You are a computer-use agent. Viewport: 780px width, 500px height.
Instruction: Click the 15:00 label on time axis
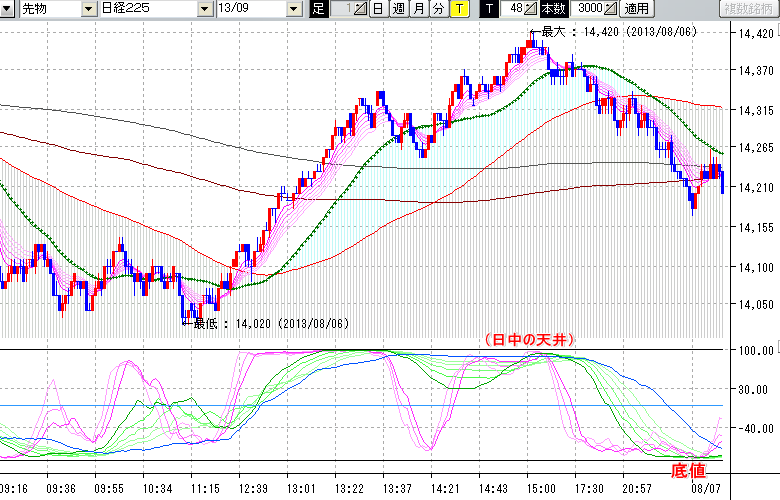tap(541, 489)
